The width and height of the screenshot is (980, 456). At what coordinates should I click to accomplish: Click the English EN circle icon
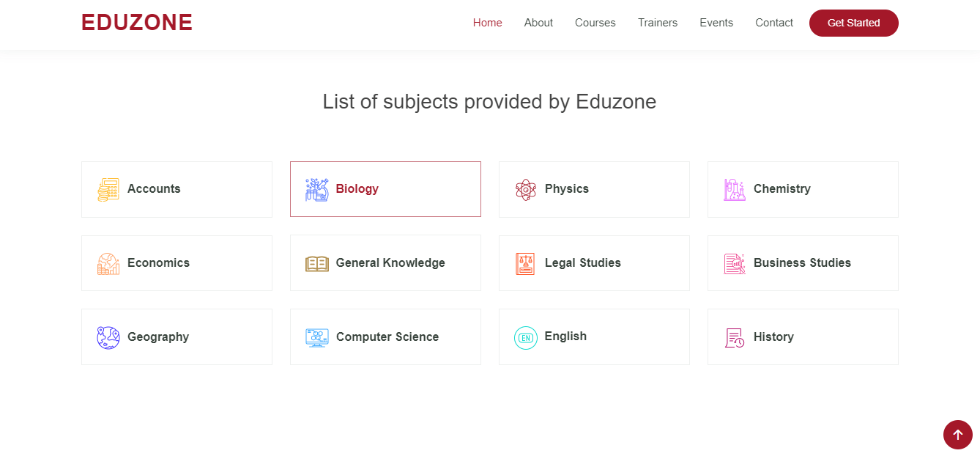click(526, 337)
